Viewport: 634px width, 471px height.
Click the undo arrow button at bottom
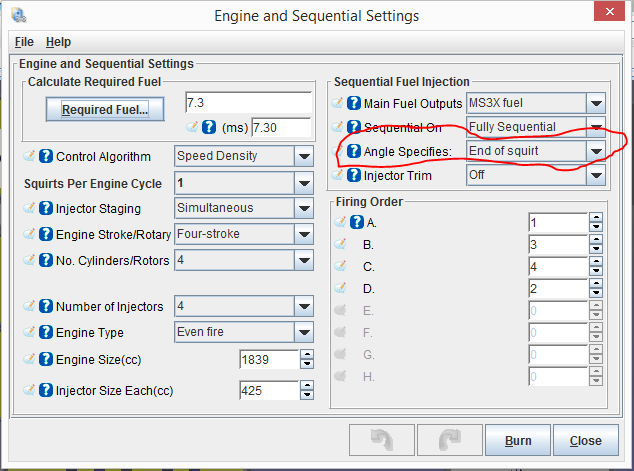click(380, 440)
